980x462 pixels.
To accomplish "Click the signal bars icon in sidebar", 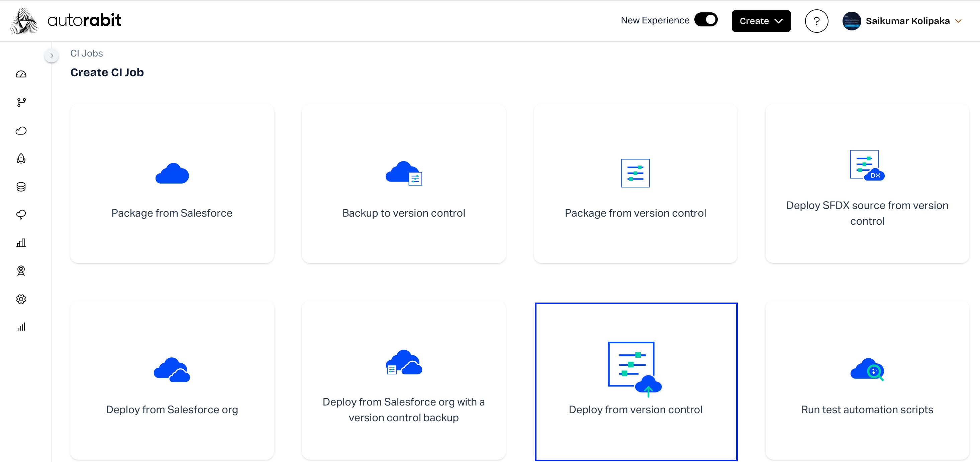I will pyautogui.click(x=21, y=327).
